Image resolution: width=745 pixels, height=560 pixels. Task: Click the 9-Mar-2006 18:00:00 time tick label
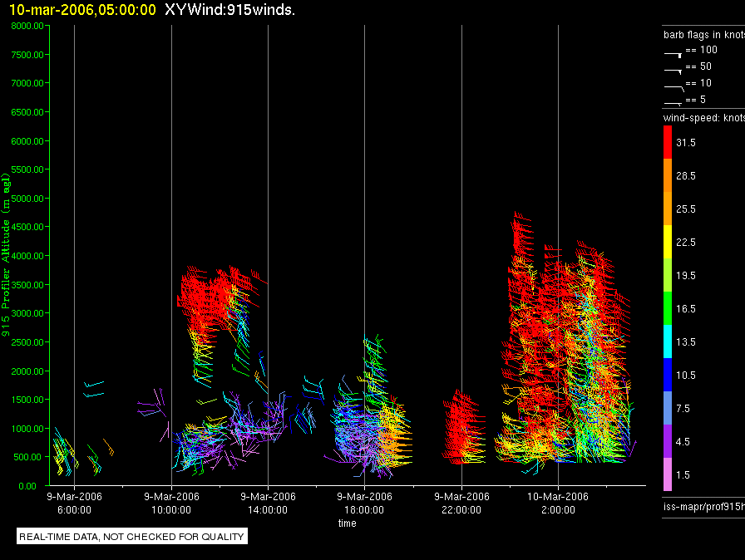(x=364, y=503)
